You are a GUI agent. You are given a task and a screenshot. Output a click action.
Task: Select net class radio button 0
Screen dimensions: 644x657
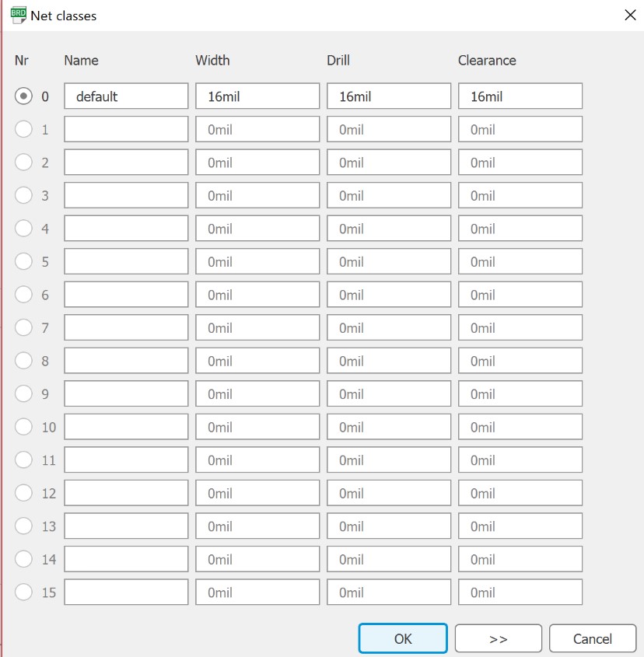23,96
